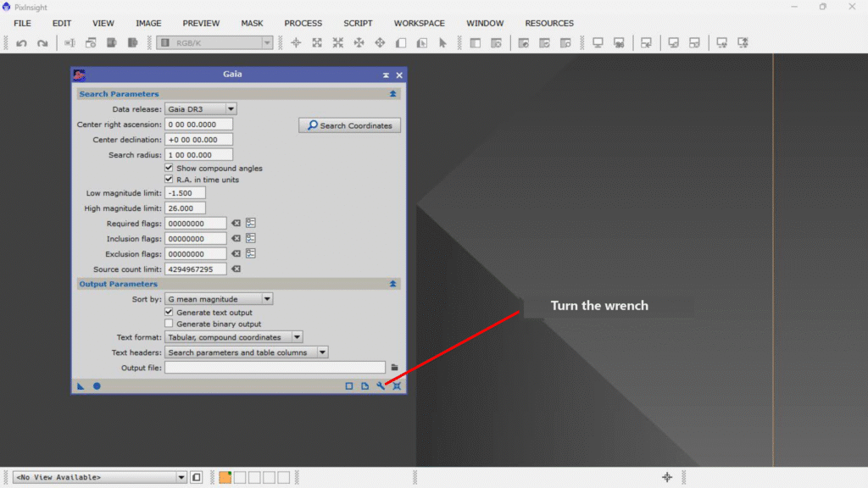Click the Source count limit field
868x488 pixels.
pyautogui.click(x=196, y=269)
